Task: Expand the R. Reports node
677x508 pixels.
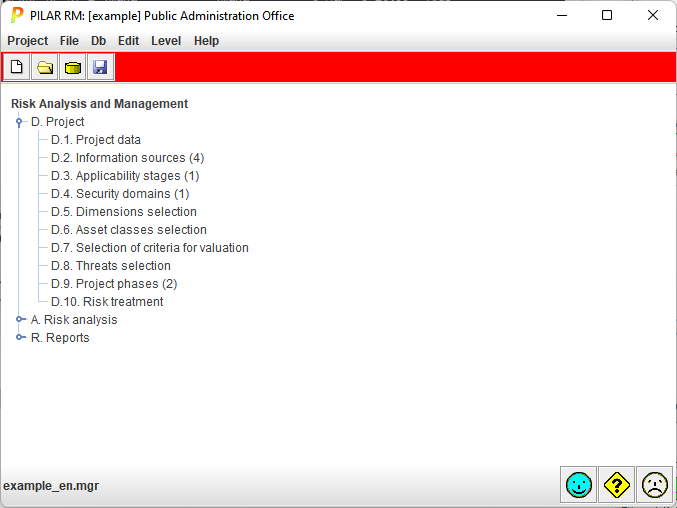Action: 19,338
